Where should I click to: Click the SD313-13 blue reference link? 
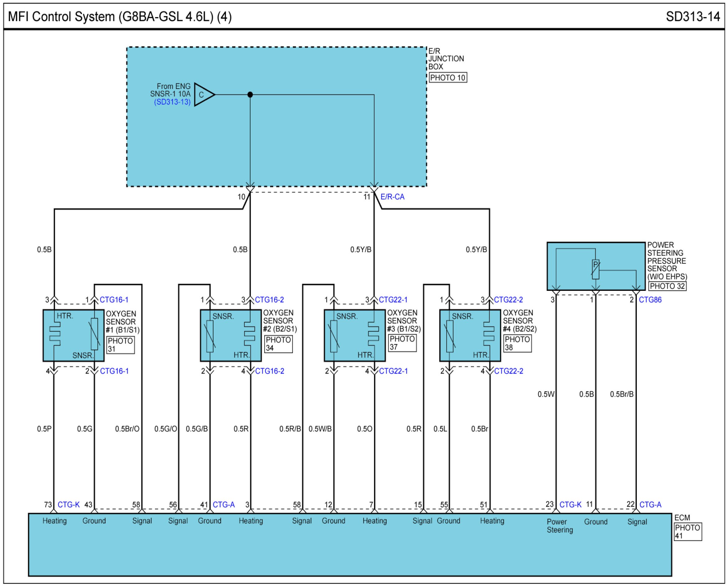click(x=172, y=102)
